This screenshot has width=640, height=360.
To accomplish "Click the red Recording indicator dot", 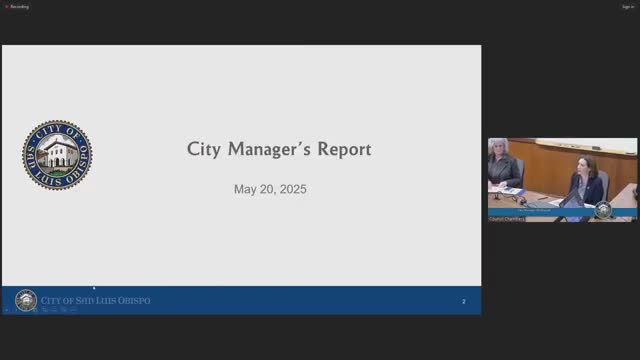I will (7, 7).
